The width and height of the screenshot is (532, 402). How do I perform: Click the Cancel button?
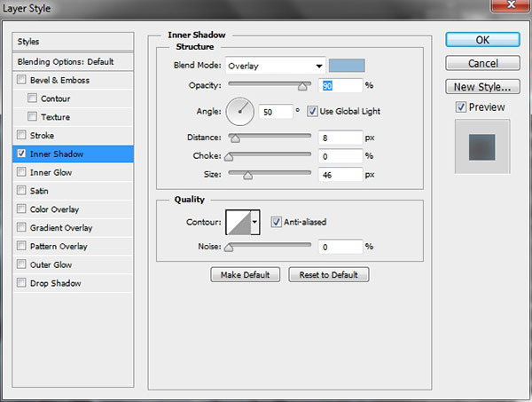[x=482, y=63]
